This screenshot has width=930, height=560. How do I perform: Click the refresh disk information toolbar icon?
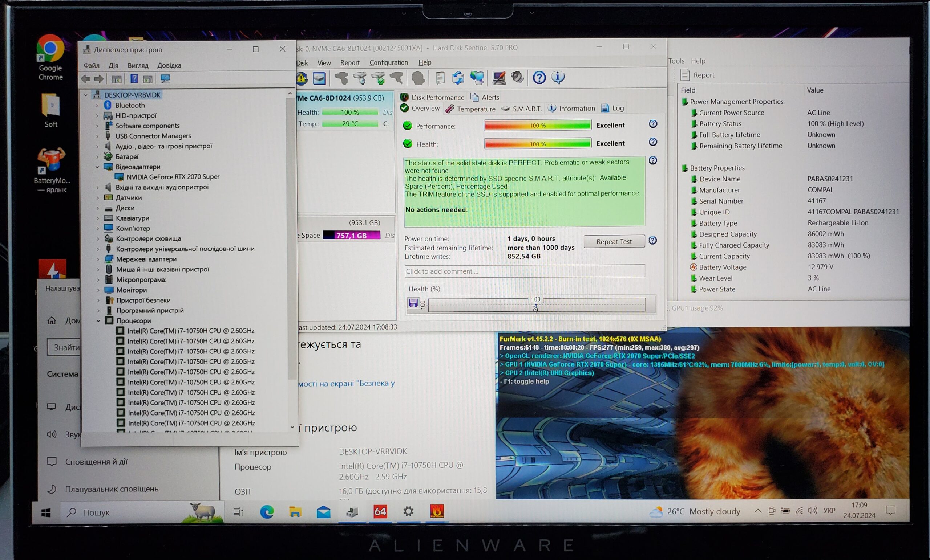458,78
